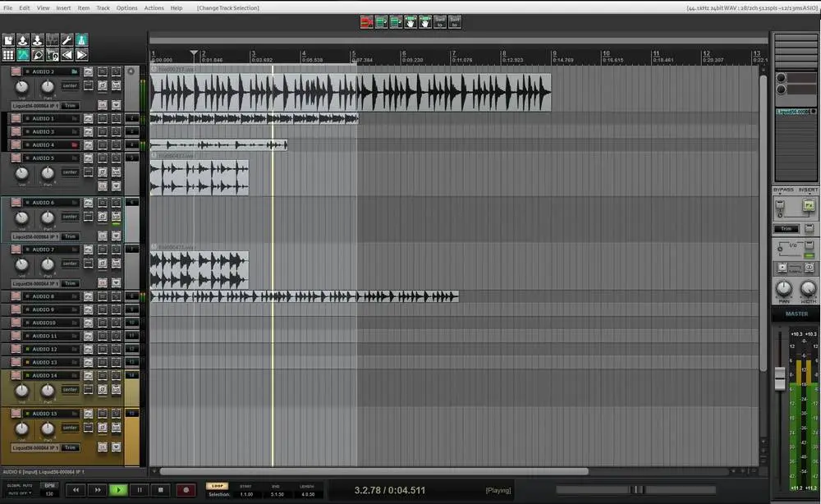
Task: Click the AUDIO 5 track name label
Action: click(x=43, y=158)
